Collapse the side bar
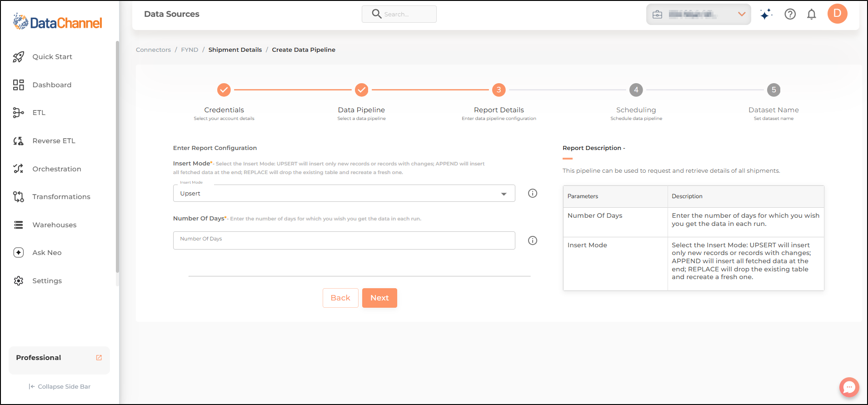This screenshot has width=868, height=405. coord(60,386)
